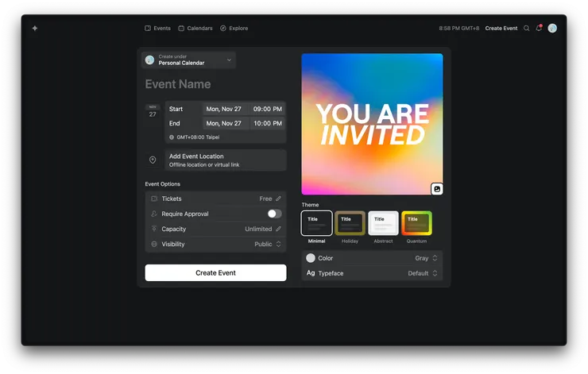The height and width of the screenshot is (374, 588).
Task: Select the Minimal theme
Action: (316, 223)
